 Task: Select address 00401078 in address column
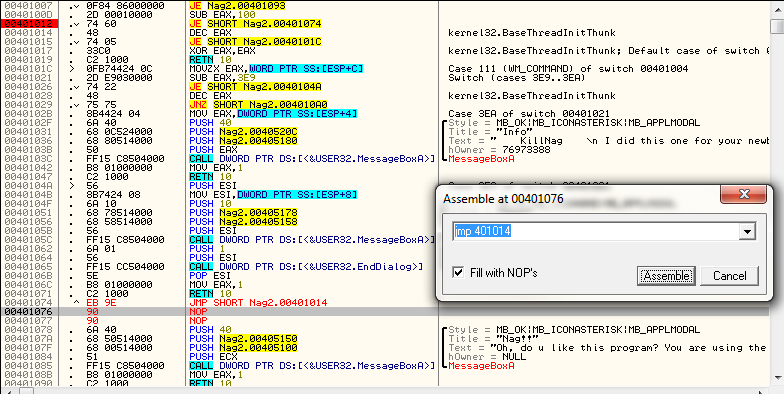pos(28,330)
